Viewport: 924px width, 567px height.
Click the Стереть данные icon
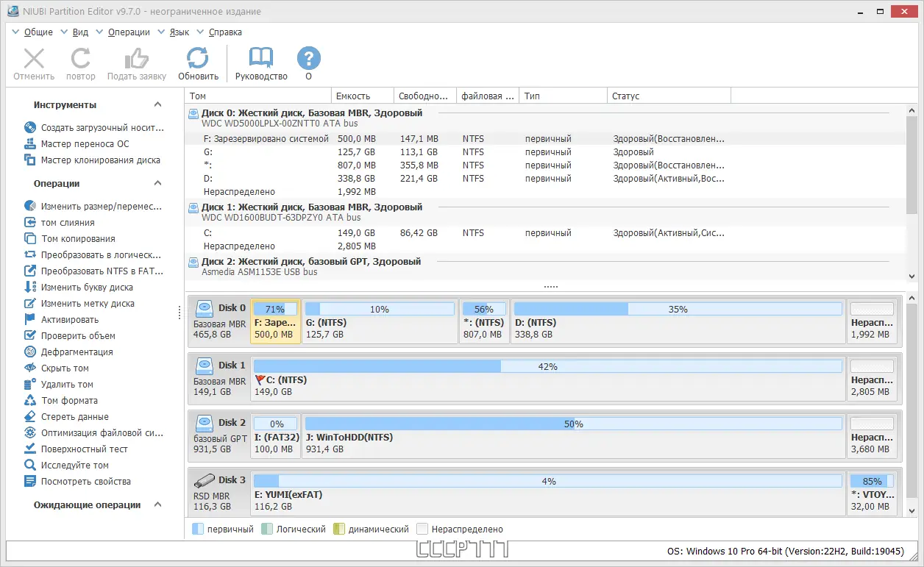point(30,417)
